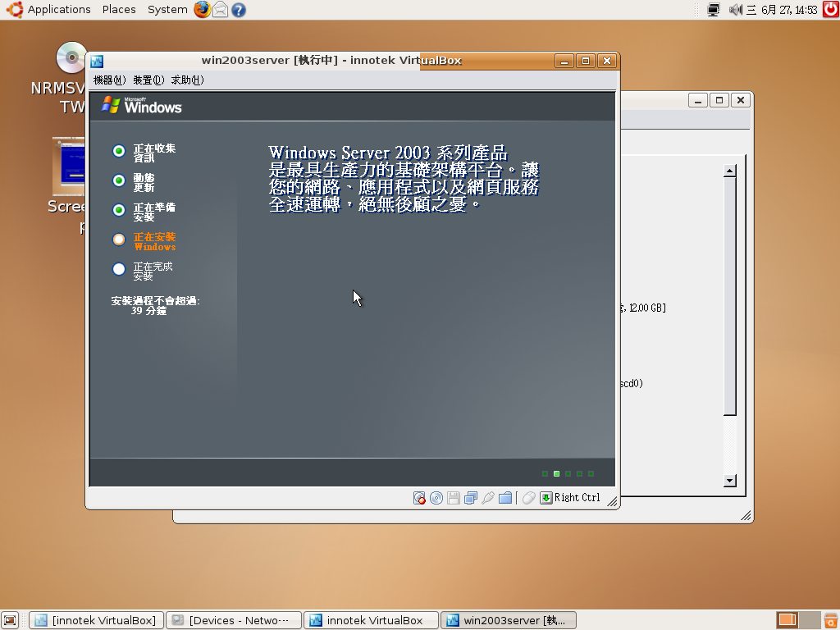840x630 pixels.
Task: Click the Windows Server 2003 description text
Action: point(404,178)
